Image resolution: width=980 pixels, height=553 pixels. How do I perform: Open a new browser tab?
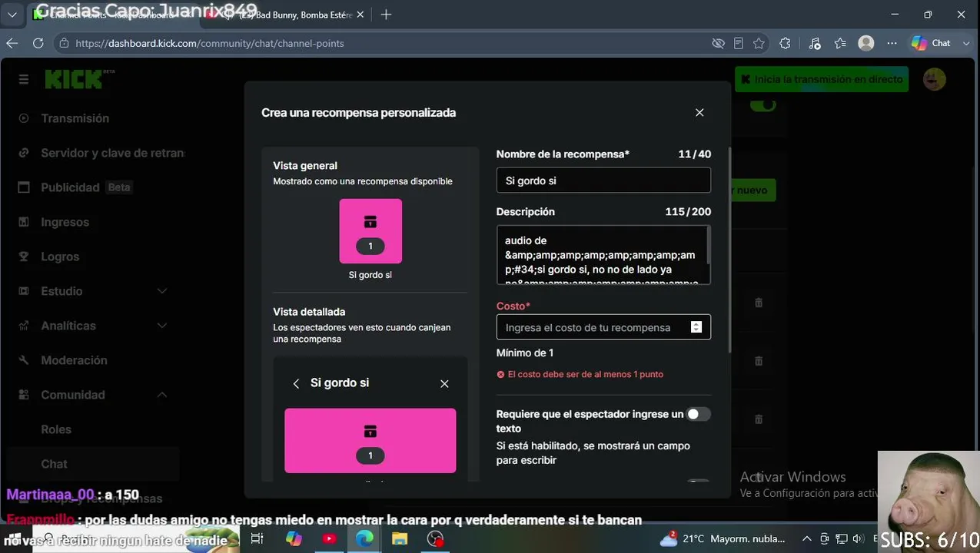point(386,15)
